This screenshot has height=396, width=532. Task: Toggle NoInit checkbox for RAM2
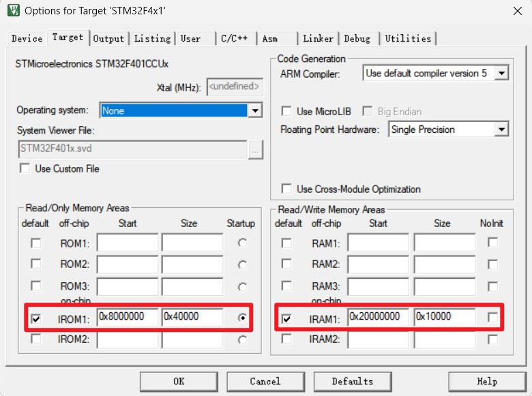click(492, 264)
